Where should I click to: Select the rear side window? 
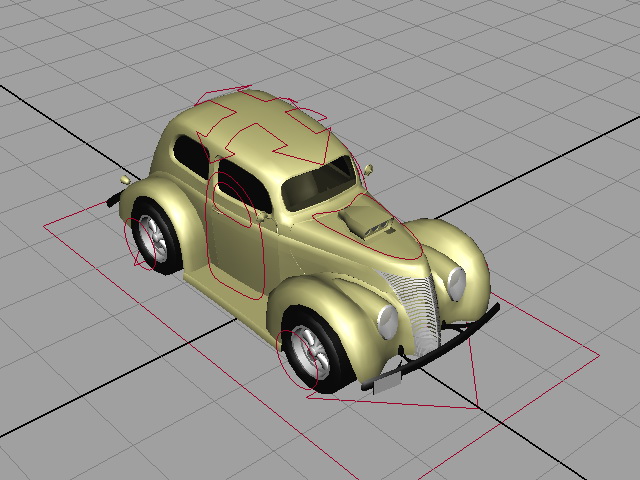192,157
